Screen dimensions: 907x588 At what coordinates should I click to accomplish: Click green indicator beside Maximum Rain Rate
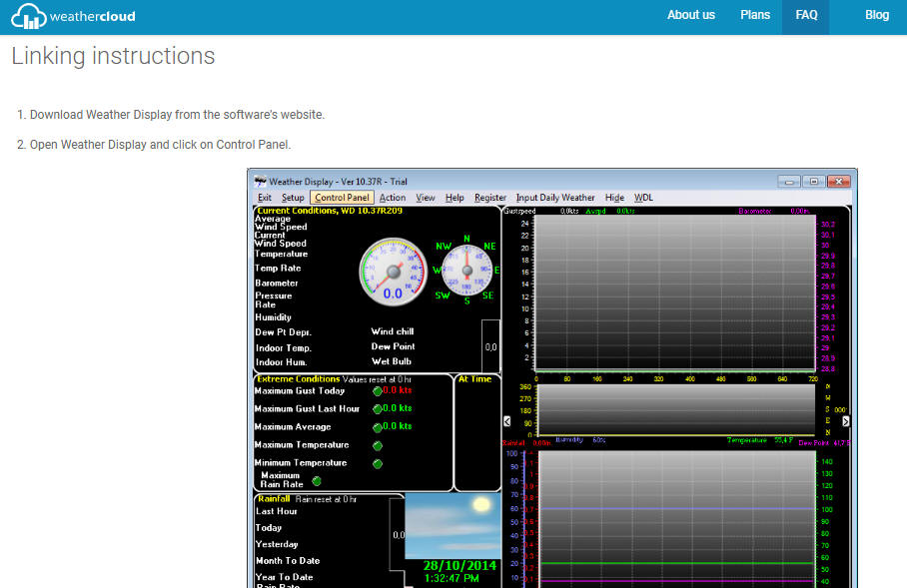pyautogui.click(x=317, y=481)
